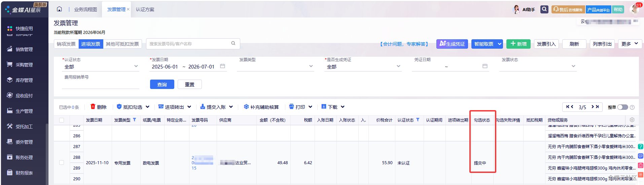
Task: Expand 下载 menu
Action: click(343, 107)
